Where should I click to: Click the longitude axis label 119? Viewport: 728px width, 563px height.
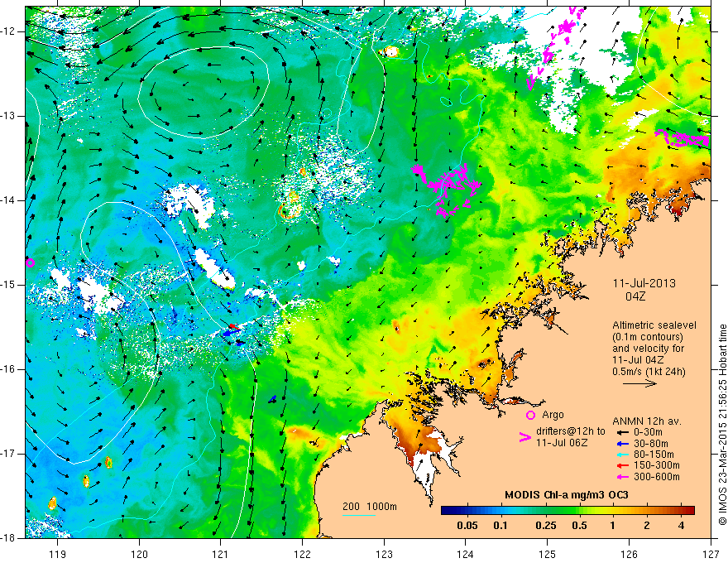[58, 554]
